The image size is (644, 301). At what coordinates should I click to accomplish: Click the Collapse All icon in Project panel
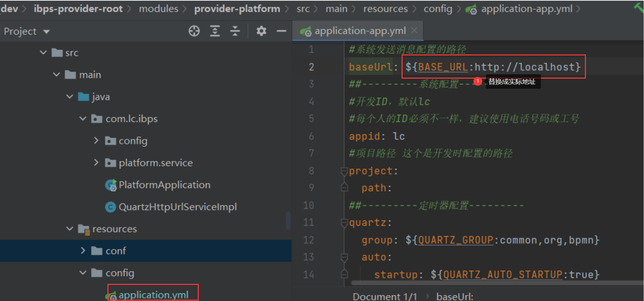click(x=235, y=31)
